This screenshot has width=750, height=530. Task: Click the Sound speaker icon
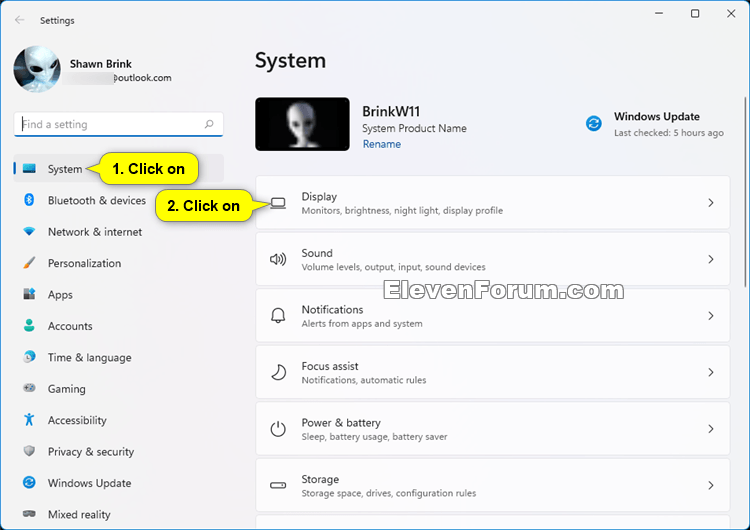[278, 259]
